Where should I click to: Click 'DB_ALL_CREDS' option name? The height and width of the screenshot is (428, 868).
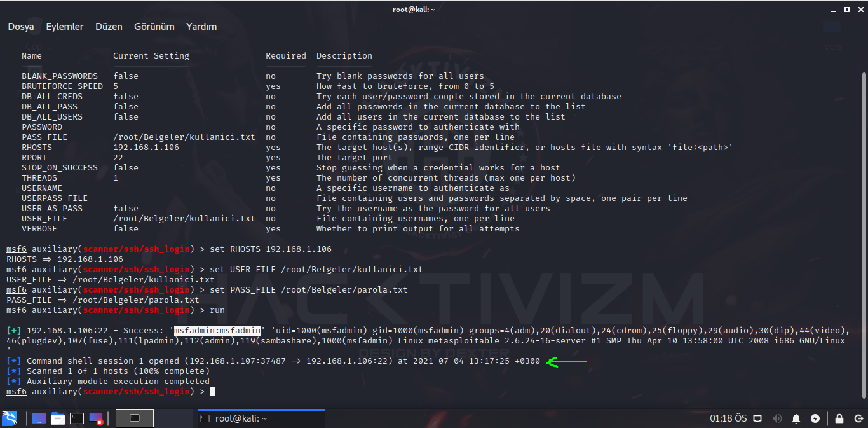click(52, 97)
